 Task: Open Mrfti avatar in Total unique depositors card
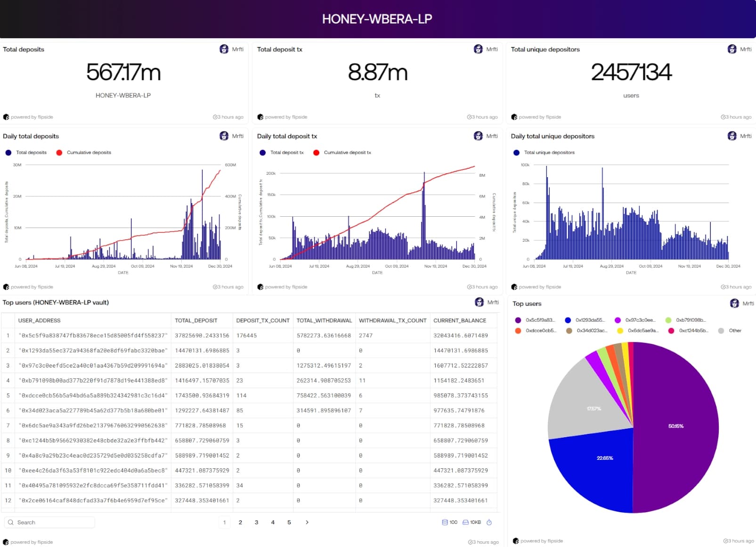pyautogui.click(x=732, y=49)
